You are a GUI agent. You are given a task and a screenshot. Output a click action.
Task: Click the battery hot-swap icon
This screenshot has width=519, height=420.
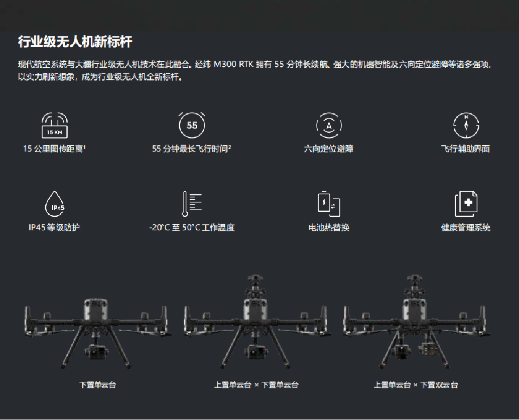point(329,204)
